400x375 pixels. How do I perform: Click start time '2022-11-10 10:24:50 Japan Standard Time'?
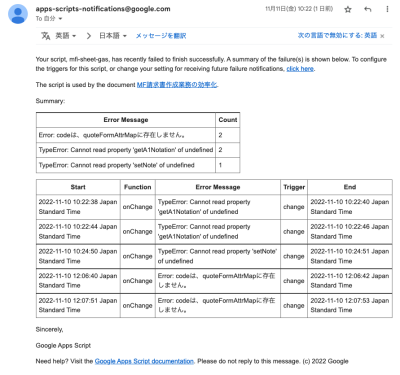pyautogui.click(x=78, y=256)
